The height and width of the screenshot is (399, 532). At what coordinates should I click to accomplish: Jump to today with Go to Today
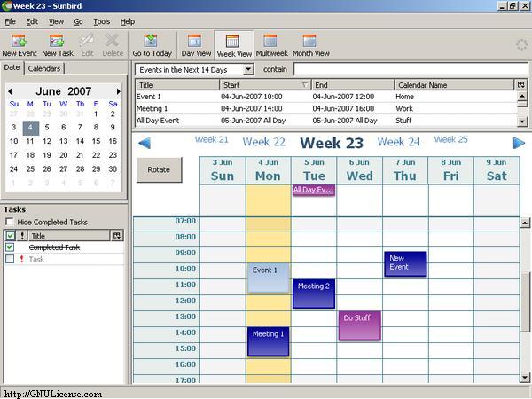pos(152,45)
